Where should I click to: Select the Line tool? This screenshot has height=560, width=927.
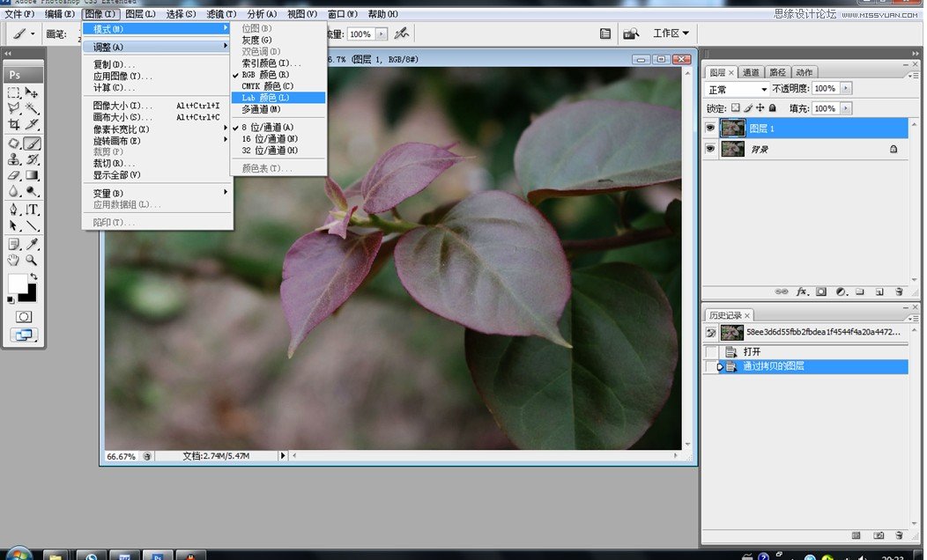(32, 225)
